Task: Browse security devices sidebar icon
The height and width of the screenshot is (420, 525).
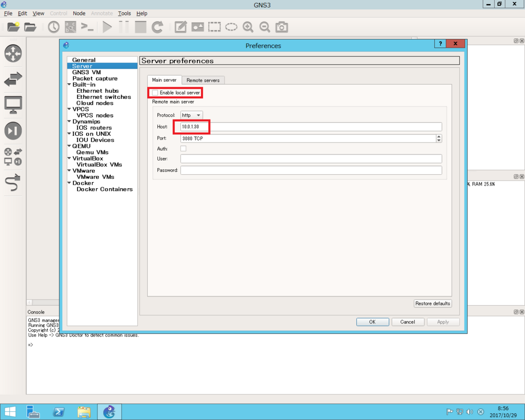Action: coord(13,131)
